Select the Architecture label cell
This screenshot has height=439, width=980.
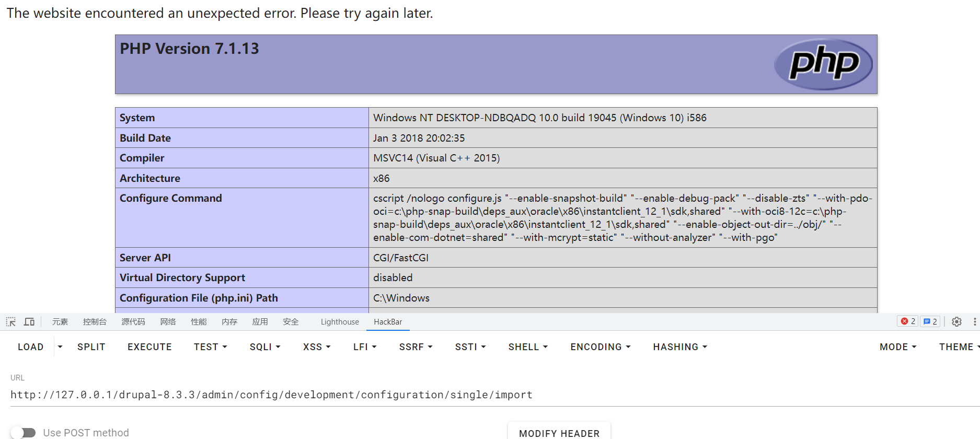point(242,178)
